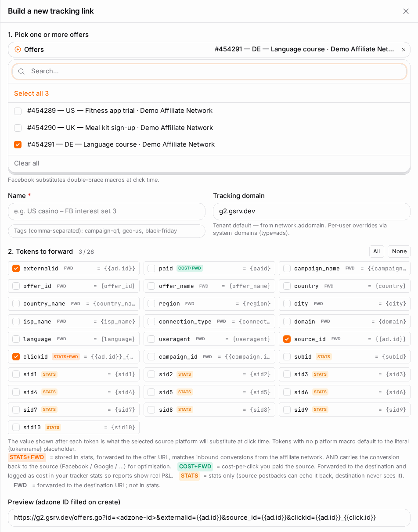Uncheck the externalid token
This screenshot has height=532, width=418.
[16, 268]
